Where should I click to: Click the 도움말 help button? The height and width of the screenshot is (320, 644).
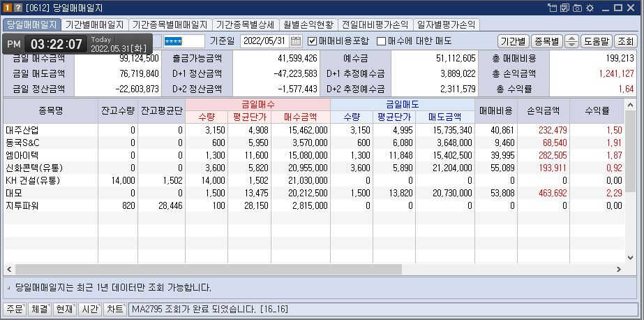[x=596, y=41]
